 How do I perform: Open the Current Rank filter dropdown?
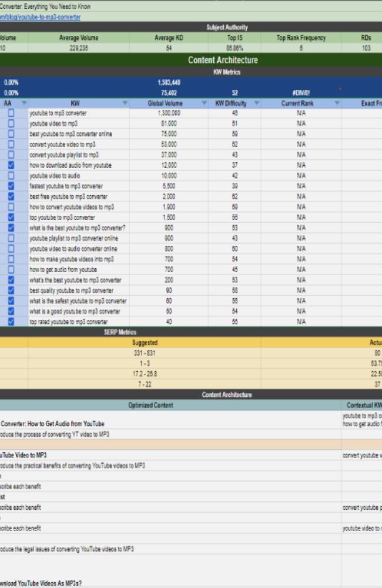pos(337,103)
